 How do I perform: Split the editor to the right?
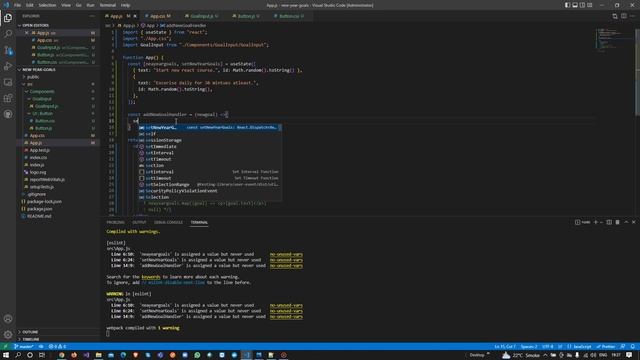pyautogui.click(x=624, y=16)
